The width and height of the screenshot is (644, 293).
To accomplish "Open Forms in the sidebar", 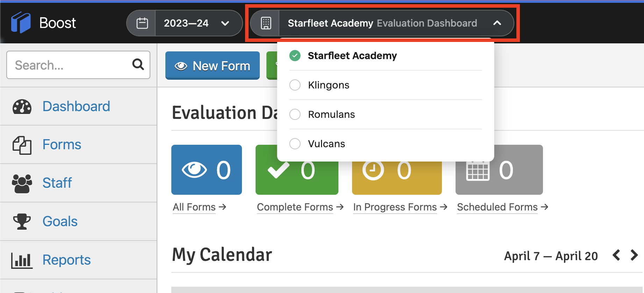I will click(62, 145).
